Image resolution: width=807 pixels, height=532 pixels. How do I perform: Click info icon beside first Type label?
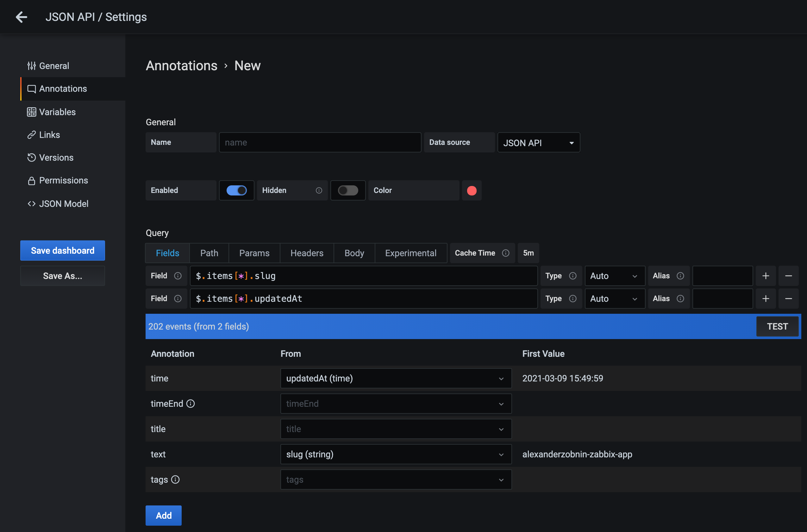coord(573,276)
